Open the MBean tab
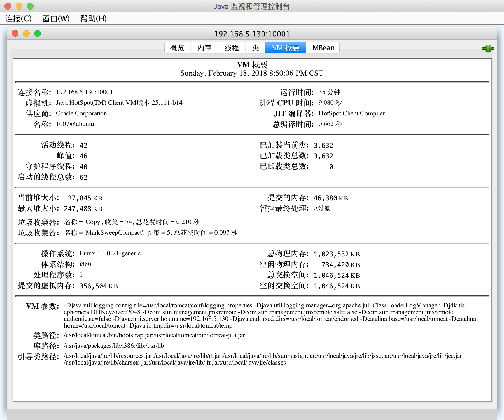This screenshot has height=420, width=504. [x=323, y=48]
